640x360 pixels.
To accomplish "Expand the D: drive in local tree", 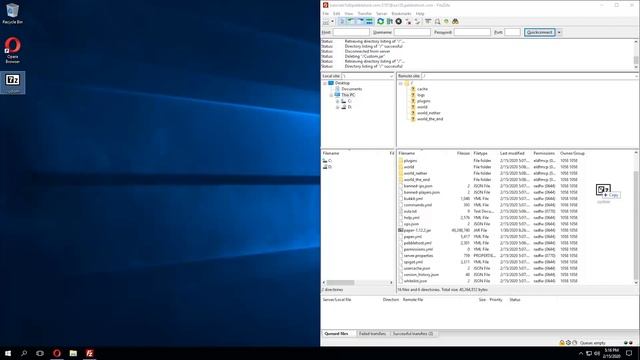I will 338,107.
